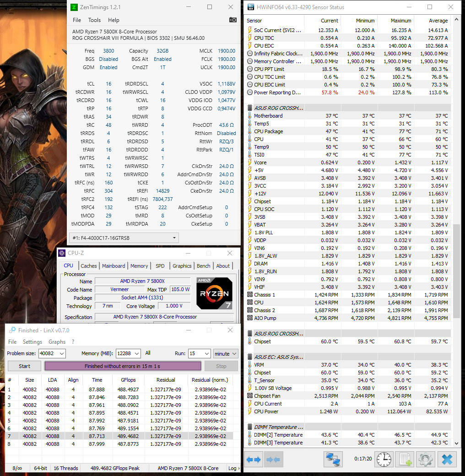This screenshot has width=465, height=476.
Task: Switch to the CPU-Z Caches tab
Action: pyautogui.click(x=89, y=265)
